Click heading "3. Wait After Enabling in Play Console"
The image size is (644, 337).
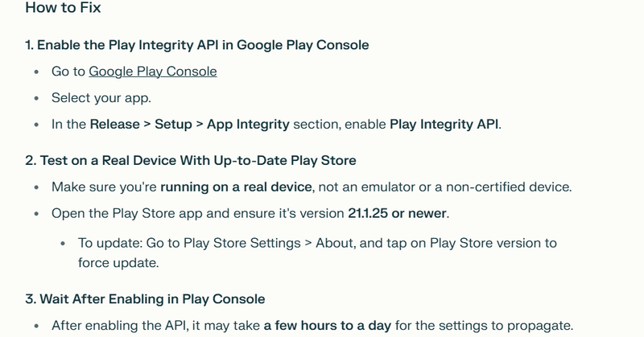click(145, 299)
